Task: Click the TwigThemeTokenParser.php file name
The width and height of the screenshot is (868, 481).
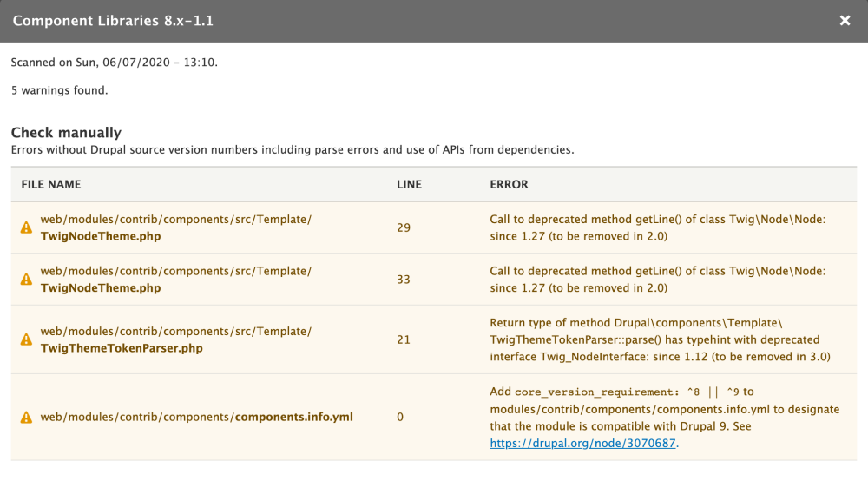Action: click(x=122, y=348)
